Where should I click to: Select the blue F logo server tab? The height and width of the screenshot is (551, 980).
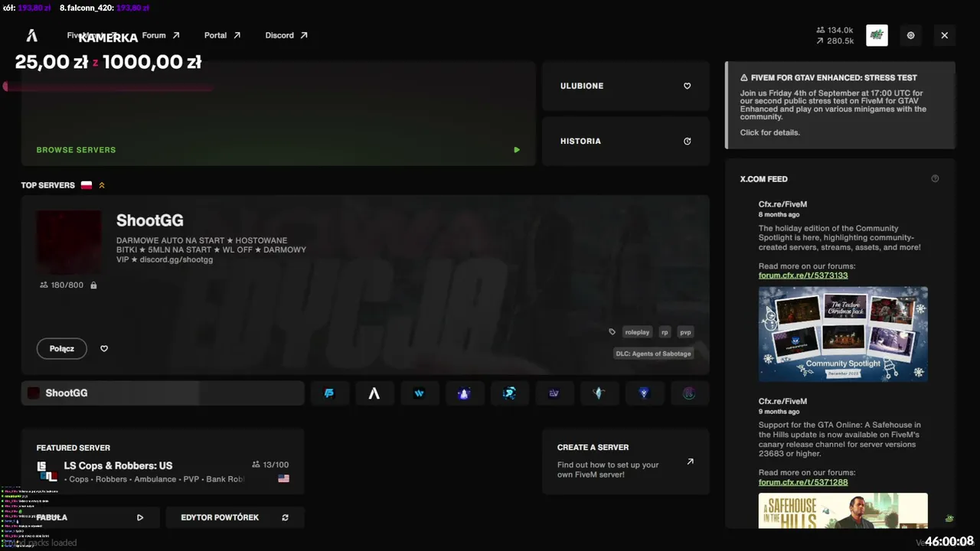pyautogui.click(x=330, y=393)
